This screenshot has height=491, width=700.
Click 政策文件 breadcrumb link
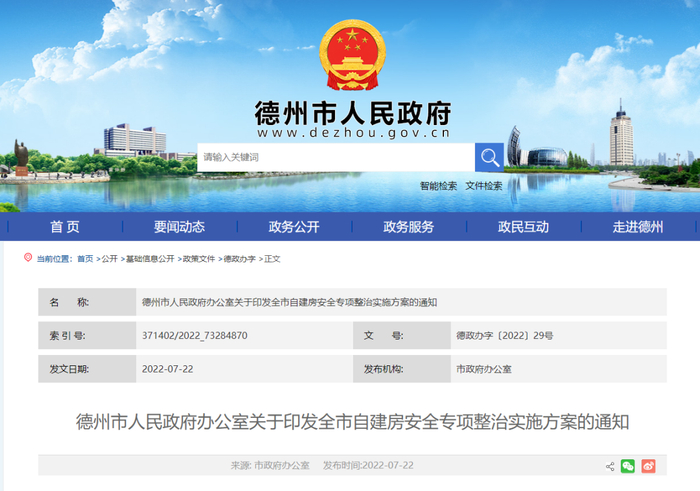point(199,259)
